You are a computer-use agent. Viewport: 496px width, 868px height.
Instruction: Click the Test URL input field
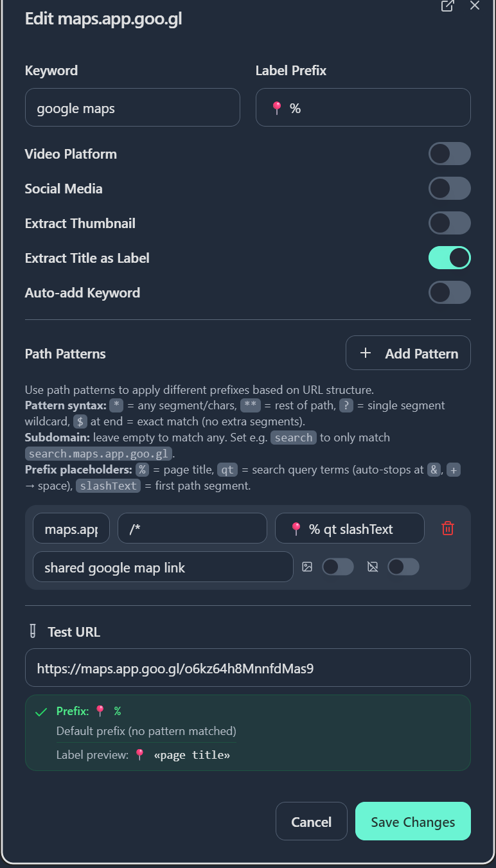click(x=248, y=668)
